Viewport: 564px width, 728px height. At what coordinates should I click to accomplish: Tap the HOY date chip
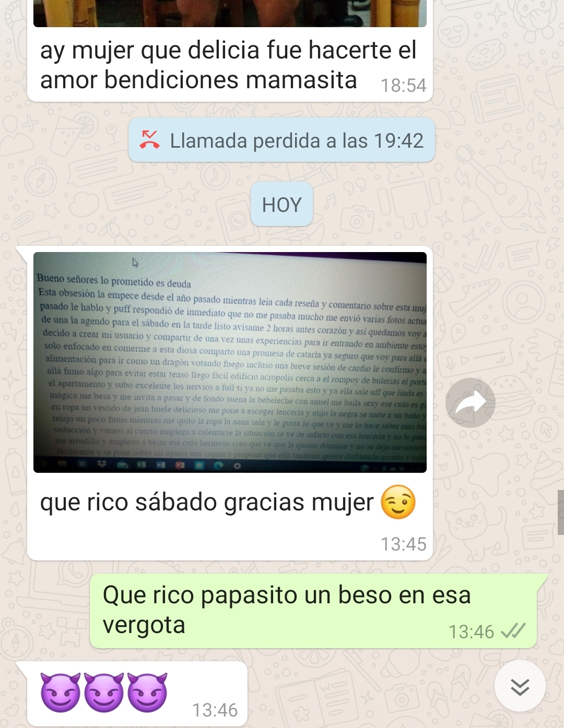coord(281,205)
